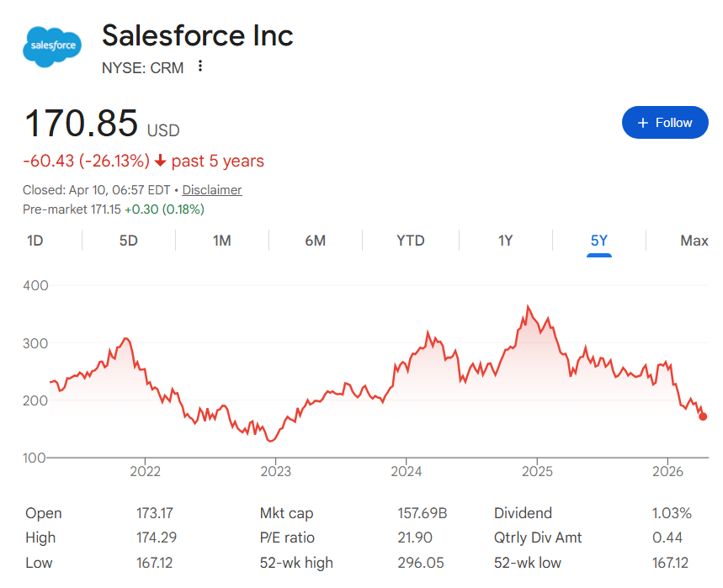Switch to the 1D chart view
The height and width of the screenshot is (588, 723).
click(34, 241)
